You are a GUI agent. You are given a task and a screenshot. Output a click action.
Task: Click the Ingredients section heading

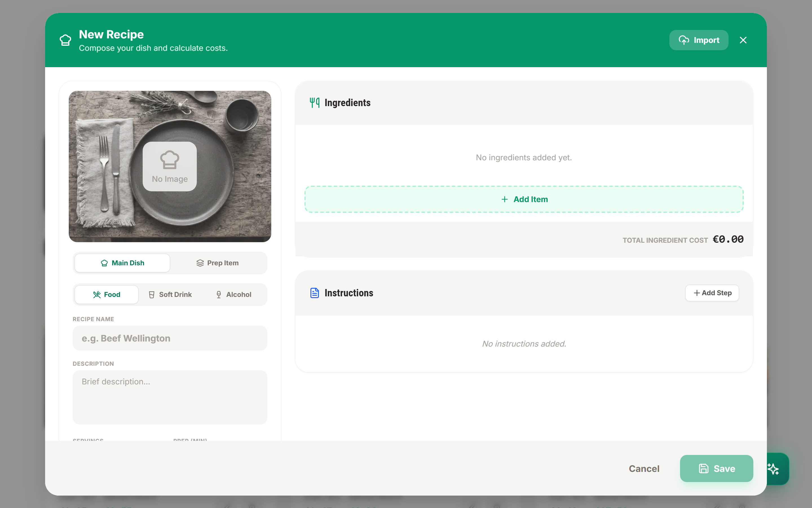[347, 102]
